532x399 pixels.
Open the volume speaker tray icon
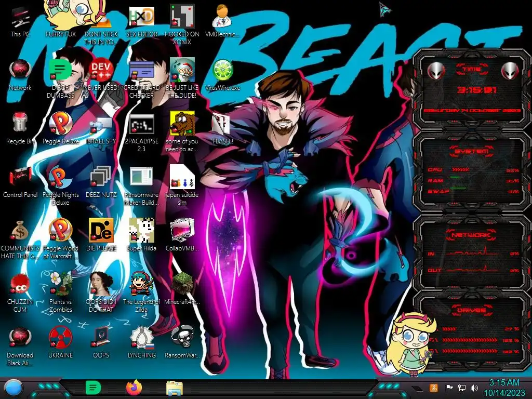coord(474,388)
